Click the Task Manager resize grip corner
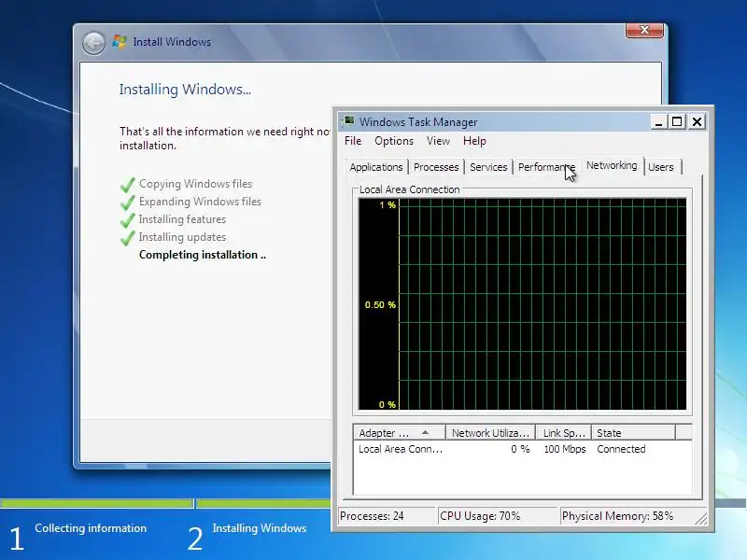This screenshot has width=747, height=560. (x=701, y=519)
